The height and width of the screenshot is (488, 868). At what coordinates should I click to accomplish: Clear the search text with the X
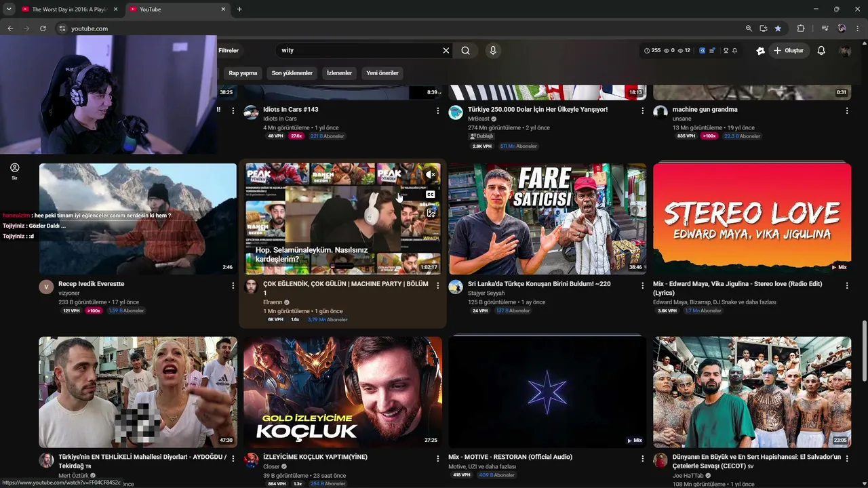pyautogui.click(x=446, y=50)
